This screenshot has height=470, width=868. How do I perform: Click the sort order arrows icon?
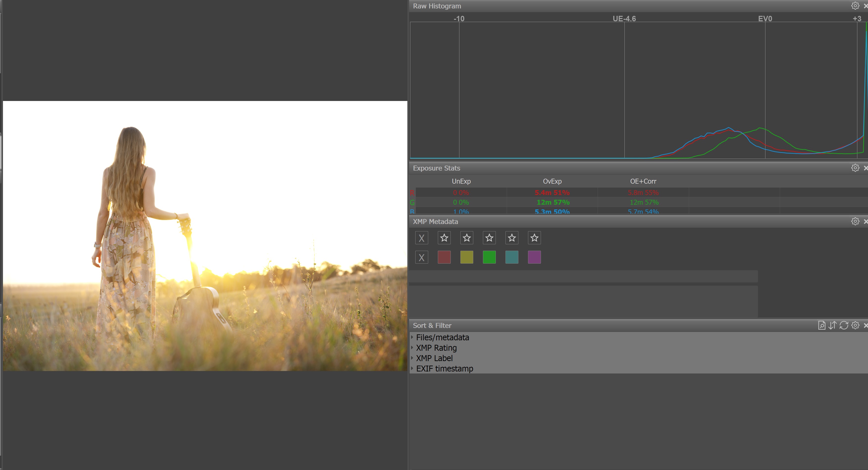pos(833,325)
